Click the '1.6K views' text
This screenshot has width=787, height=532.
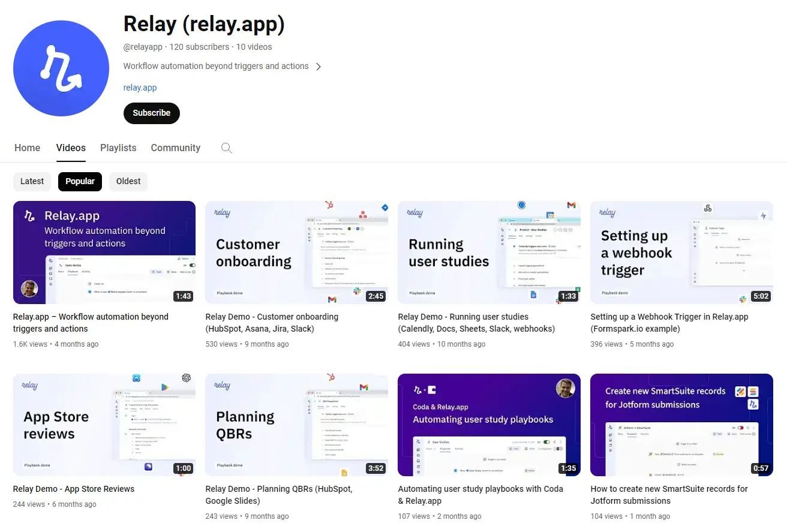point(30,344)
